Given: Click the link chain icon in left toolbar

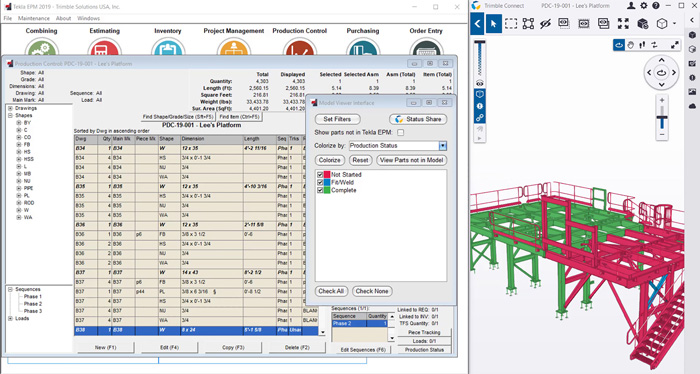Looking at the screenshot, I should pyautogui.click(x=479, y=118).
